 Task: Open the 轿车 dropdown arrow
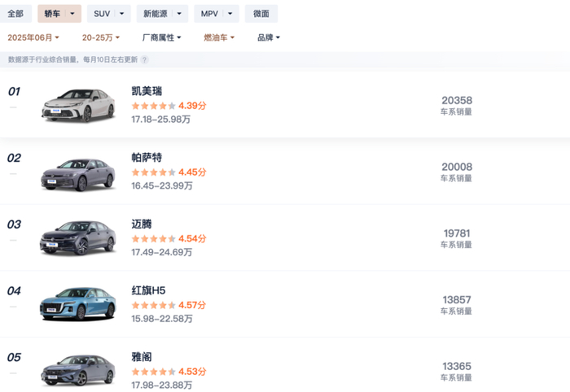(x=73, y=14)
